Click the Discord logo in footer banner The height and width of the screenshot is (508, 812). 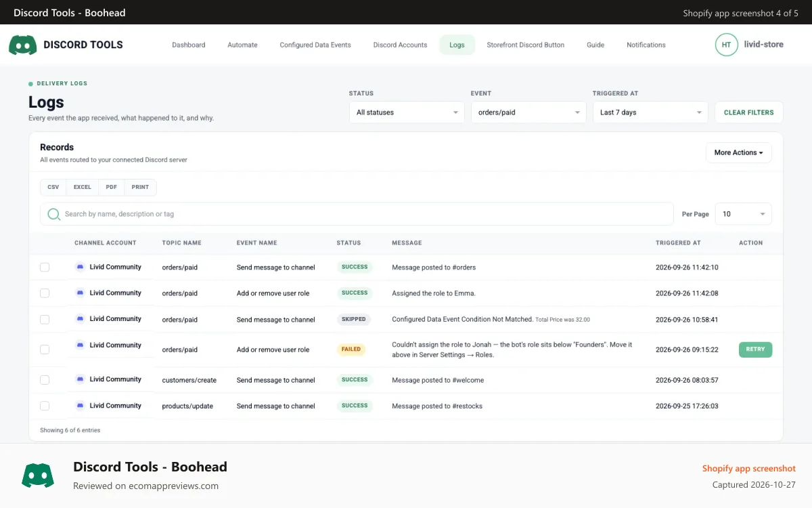point(38,475)
